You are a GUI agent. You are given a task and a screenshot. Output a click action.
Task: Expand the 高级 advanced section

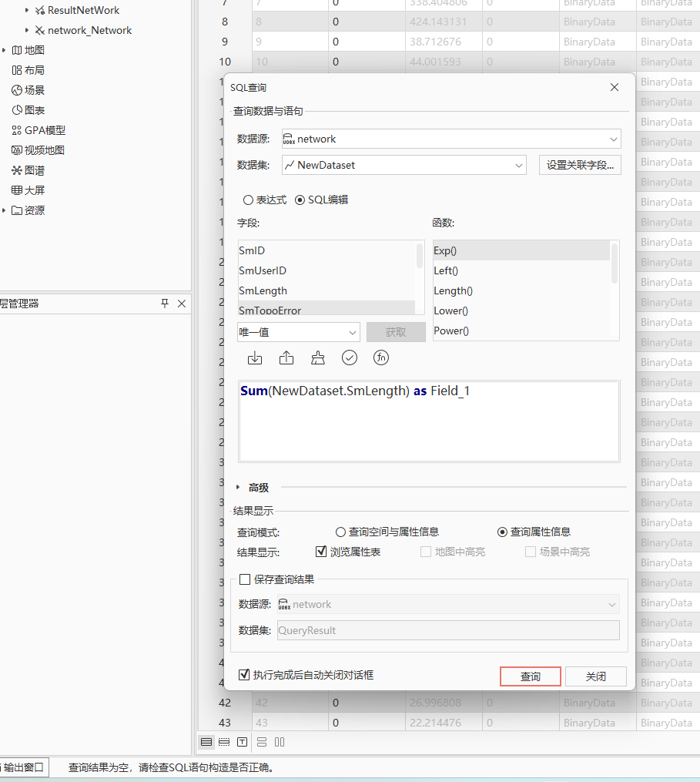tap(238, 487)
